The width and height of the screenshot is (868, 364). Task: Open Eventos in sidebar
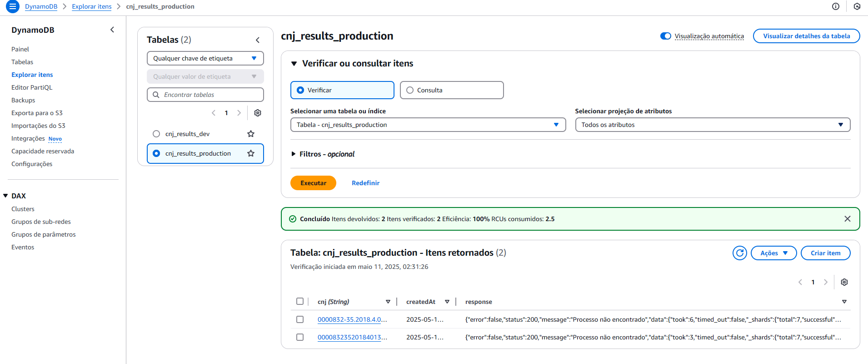(x=23, y=247)
